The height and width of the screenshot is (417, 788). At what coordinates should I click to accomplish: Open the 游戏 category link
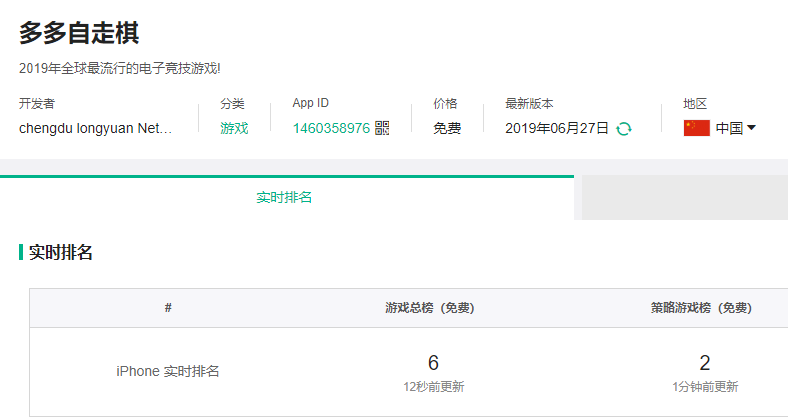point(234,128)
